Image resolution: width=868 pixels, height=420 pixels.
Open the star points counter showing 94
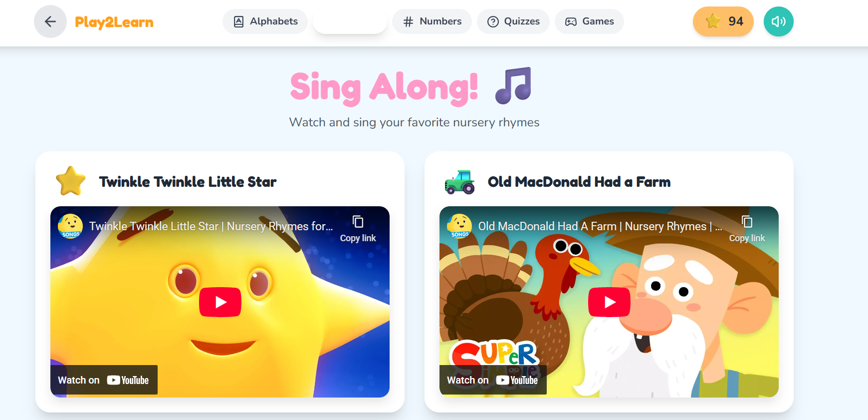(x=723, y=21)
